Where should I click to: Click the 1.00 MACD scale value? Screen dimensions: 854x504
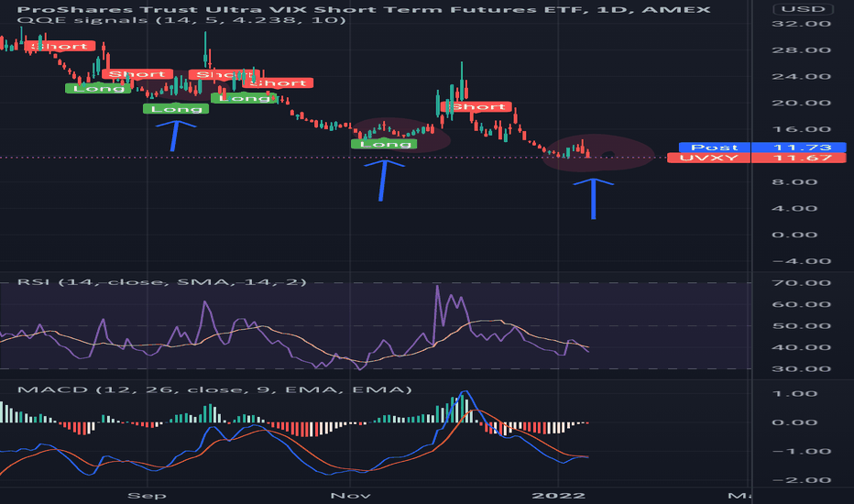[x=794, y=393]
